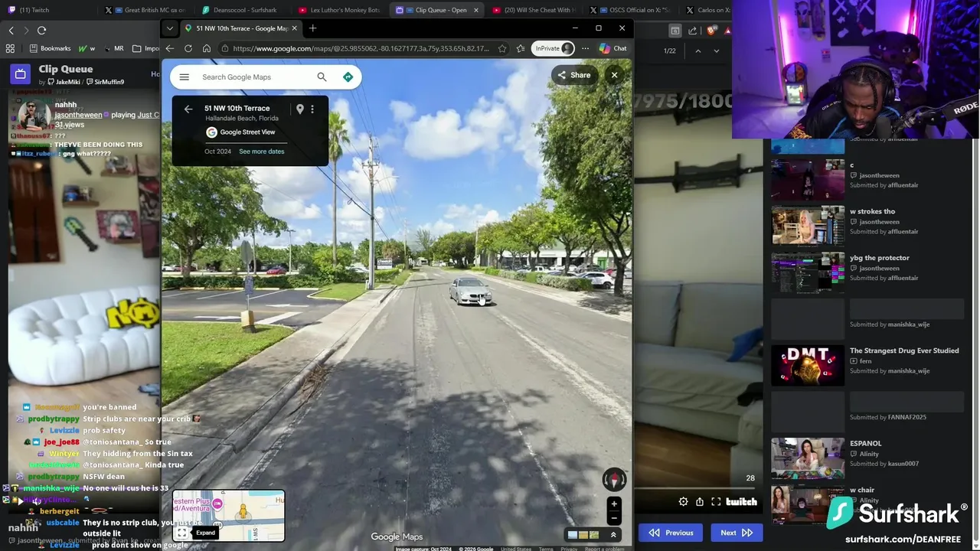Click the location pin icon in Street View panel

pos(300,109)
